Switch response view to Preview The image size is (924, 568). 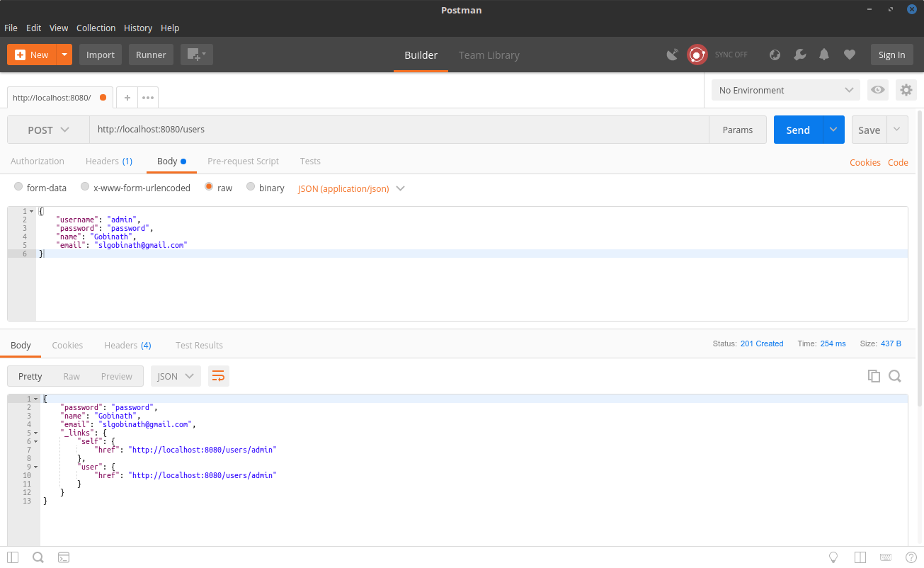click(117, 376)
